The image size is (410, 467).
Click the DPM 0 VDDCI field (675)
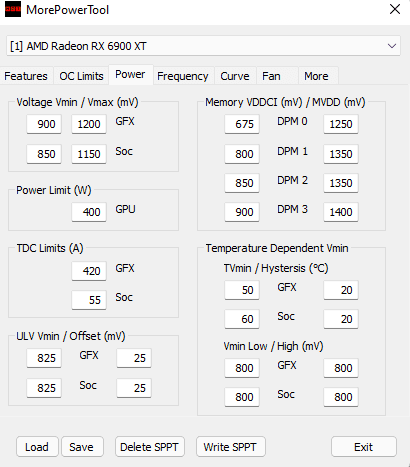click(242, 124)
